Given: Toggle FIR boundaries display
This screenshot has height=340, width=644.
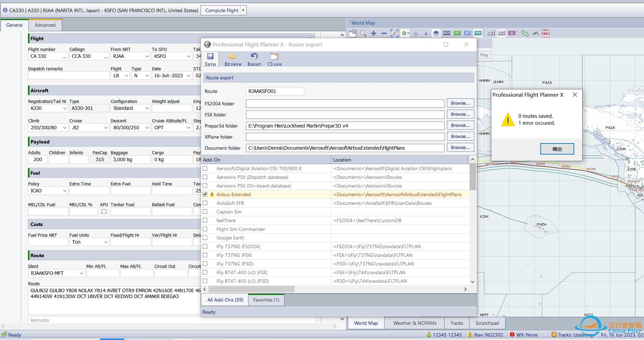Looking at the screenshot, I should point(491,33).
